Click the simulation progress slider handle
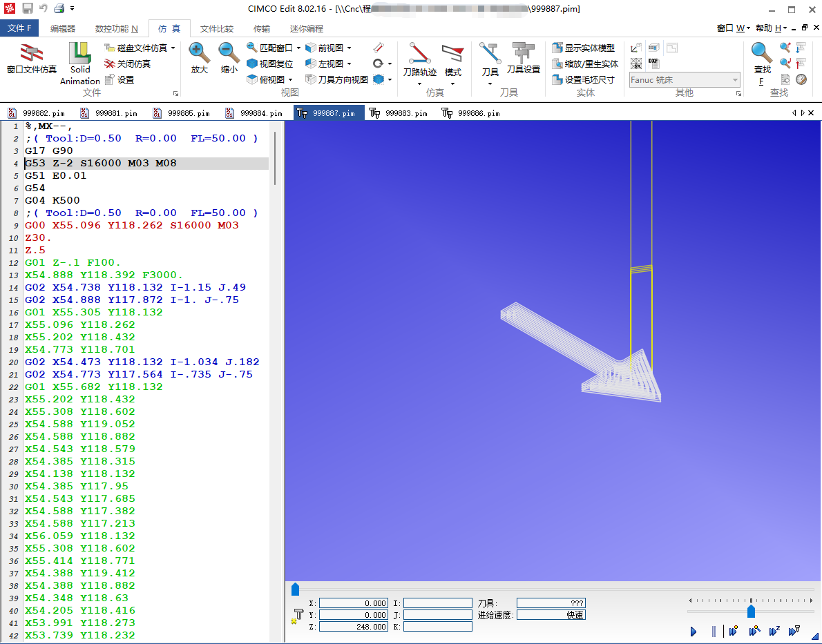The width and height of the screenshot is (822, 644). (x=295, y=589)
